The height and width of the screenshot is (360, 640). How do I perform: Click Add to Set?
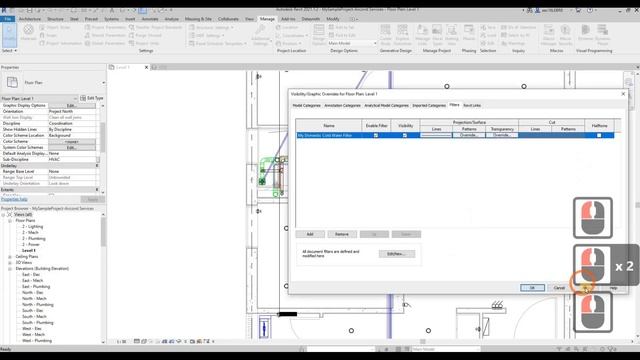point(341,27)
